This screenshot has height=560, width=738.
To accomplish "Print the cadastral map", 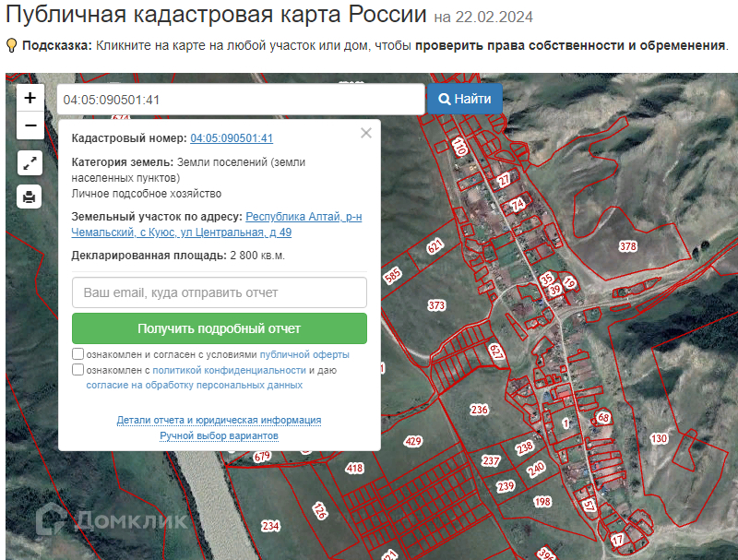I will point(30,197).
